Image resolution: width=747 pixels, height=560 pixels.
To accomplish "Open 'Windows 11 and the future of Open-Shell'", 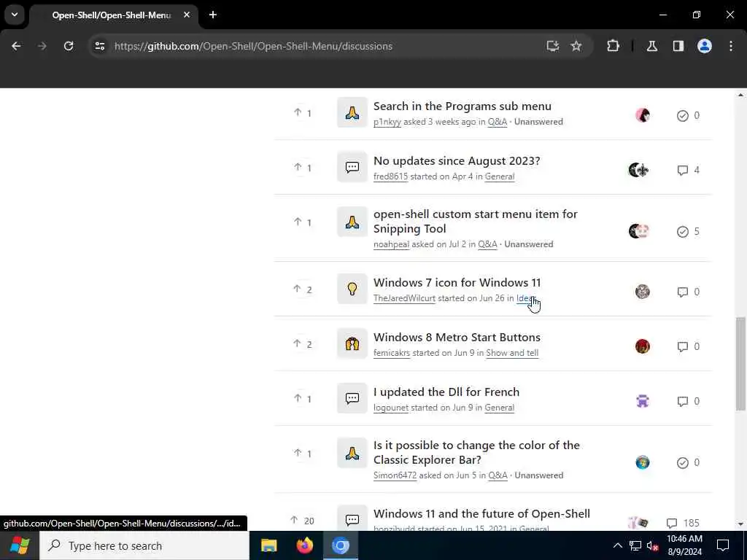I will click(x=481, y=514).
